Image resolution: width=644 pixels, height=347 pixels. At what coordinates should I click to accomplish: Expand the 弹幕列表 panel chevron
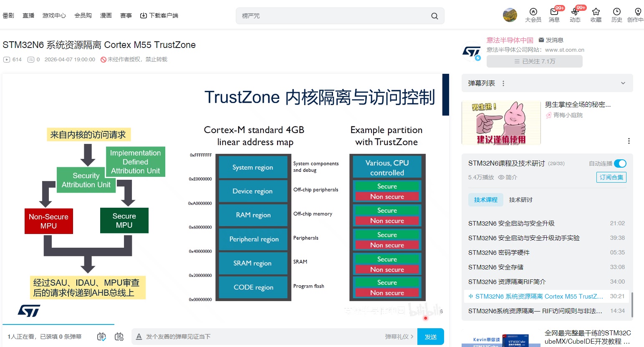pos(623,83)
